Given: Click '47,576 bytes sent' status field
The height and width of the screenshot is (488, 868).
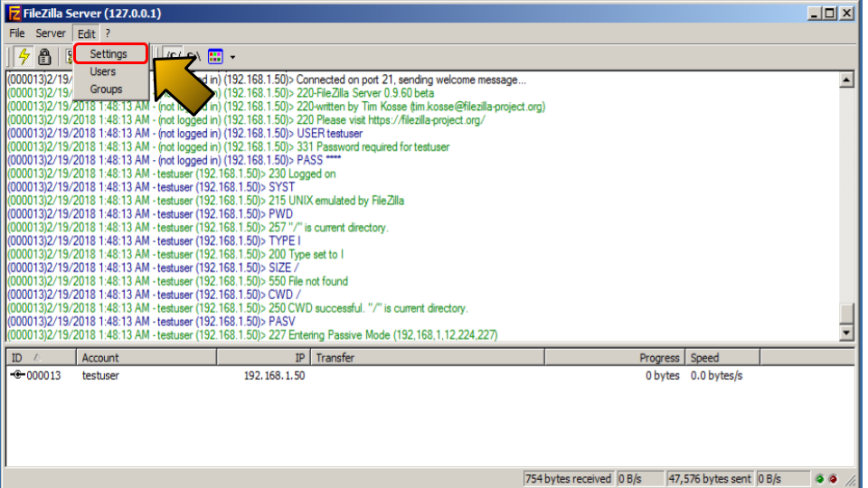Looking at the screenshot, I should click(x=710, y=479).
